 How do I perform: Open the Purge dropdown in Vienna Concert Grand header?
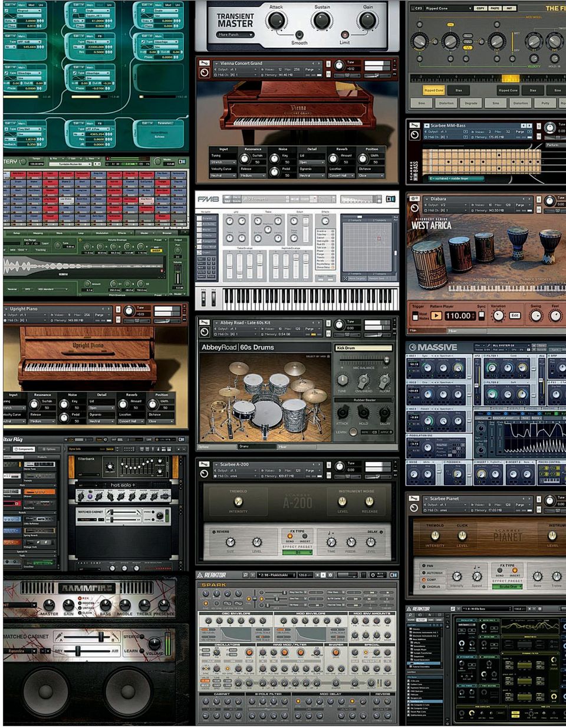point(312,69)
